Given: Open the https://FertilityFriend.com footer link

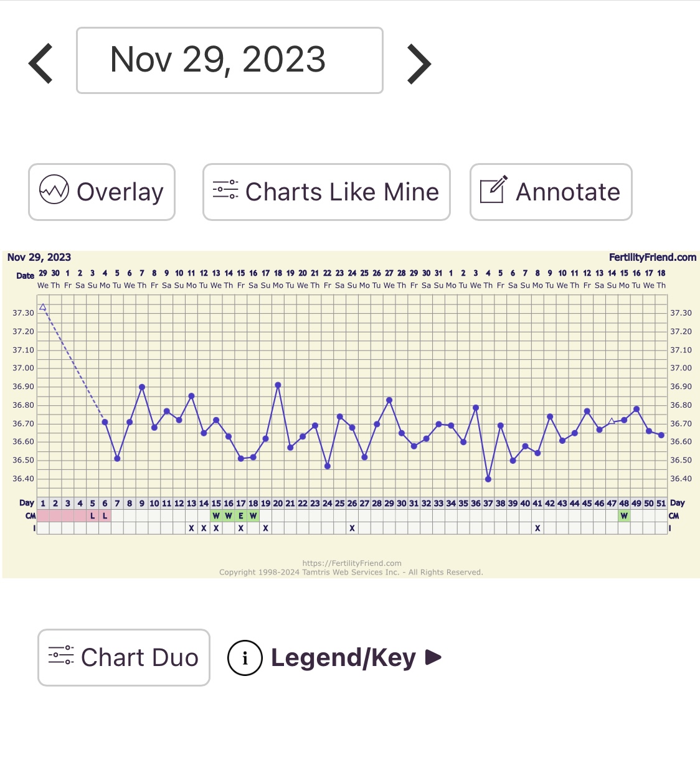Looking at the screenshot, I should click(352, 563).
